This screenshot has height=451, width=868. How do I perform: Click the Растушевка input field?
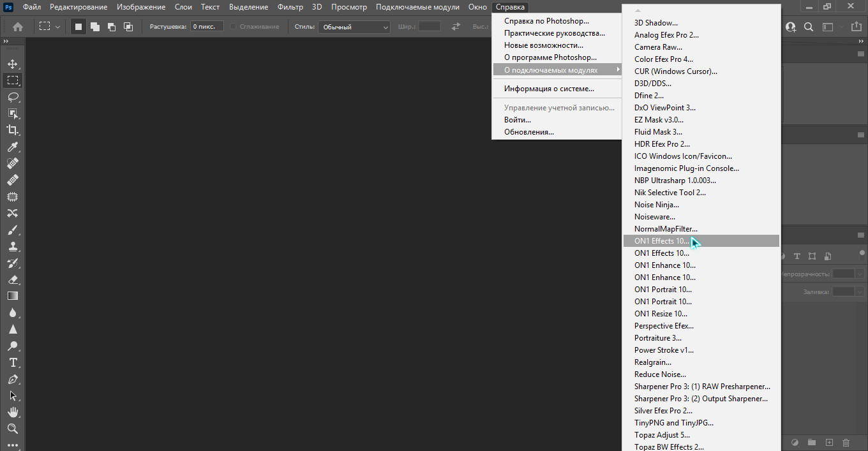click(207, 27)
